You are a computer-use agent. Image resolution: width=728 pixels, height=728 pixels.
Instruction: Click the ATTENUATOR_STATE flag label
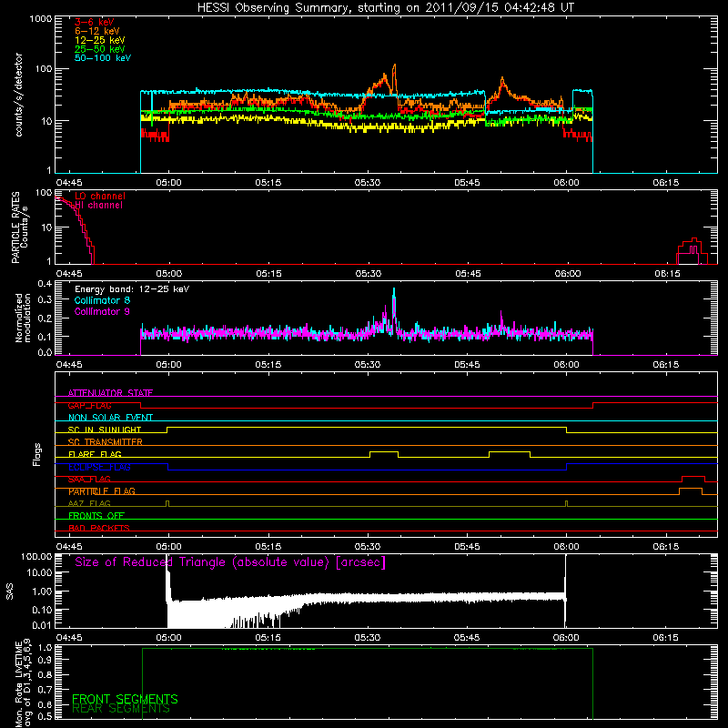[x=110, y=393]
